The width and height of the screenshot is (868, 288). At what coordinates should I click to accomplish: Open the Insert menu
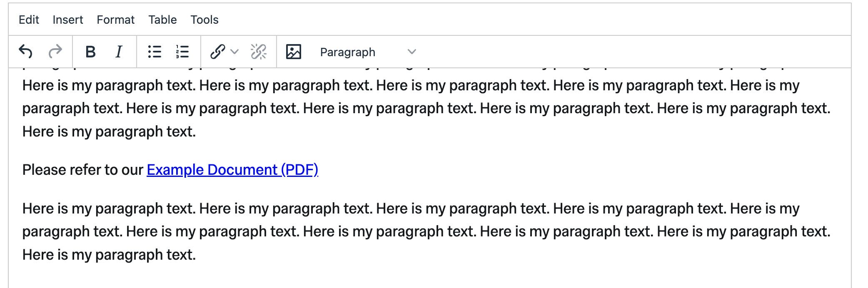(x=67, y=20)
